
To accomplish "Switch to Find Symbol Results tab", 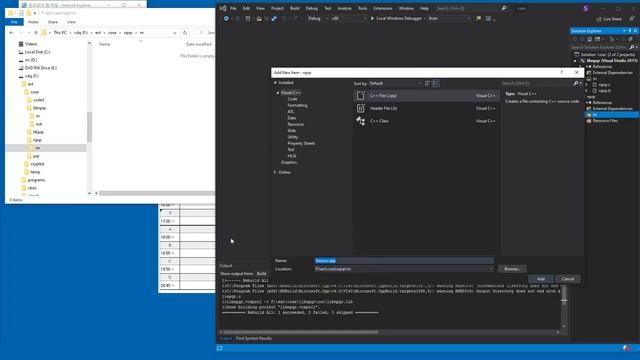I will point(254,338).
